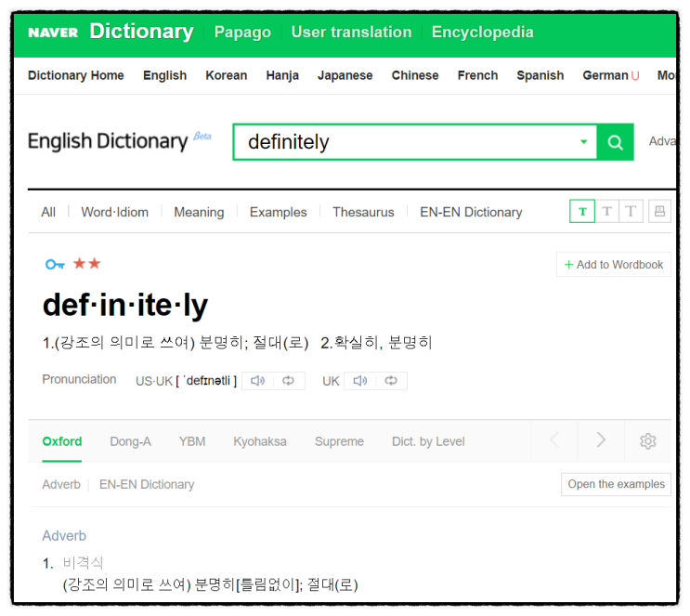Switch to the Supreme dictionary tab
690x616 pixels.
tap(339, 441)
